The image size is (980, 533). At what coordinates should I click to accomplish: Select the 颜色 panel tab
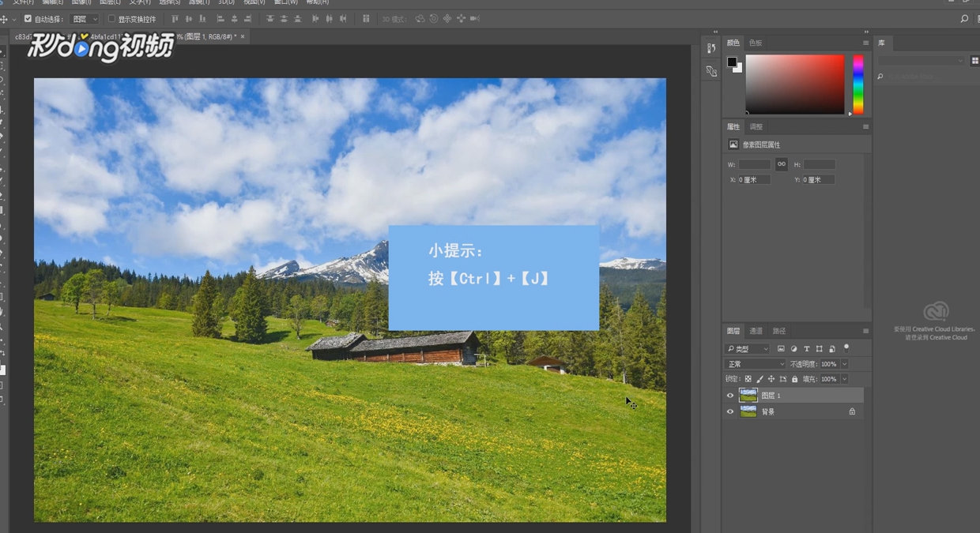point(733,43)
